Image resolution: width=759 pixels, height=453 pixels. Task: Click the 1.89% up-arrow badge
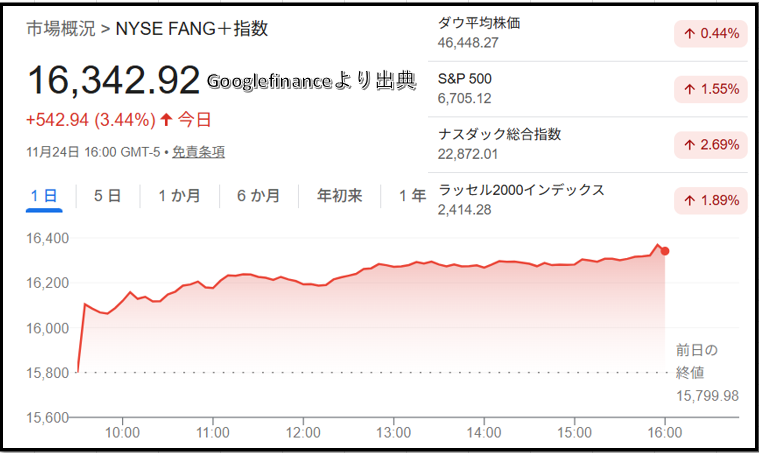(711, 200)
